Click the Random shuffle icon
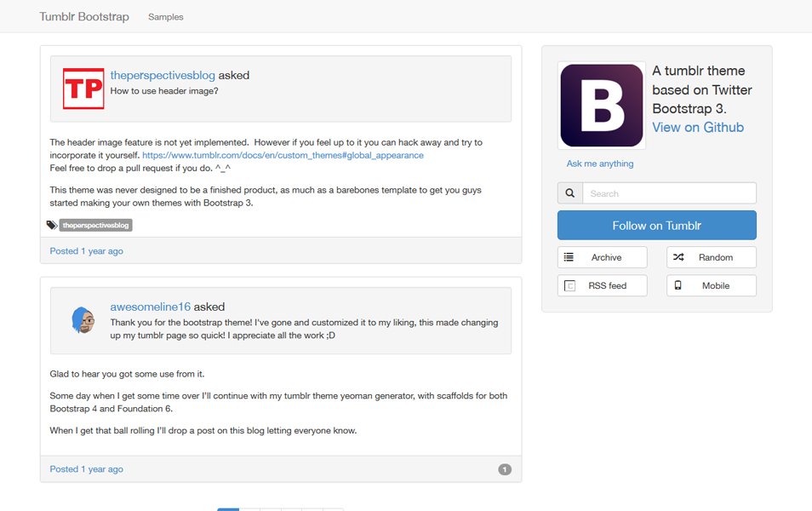 coord(678,257)
